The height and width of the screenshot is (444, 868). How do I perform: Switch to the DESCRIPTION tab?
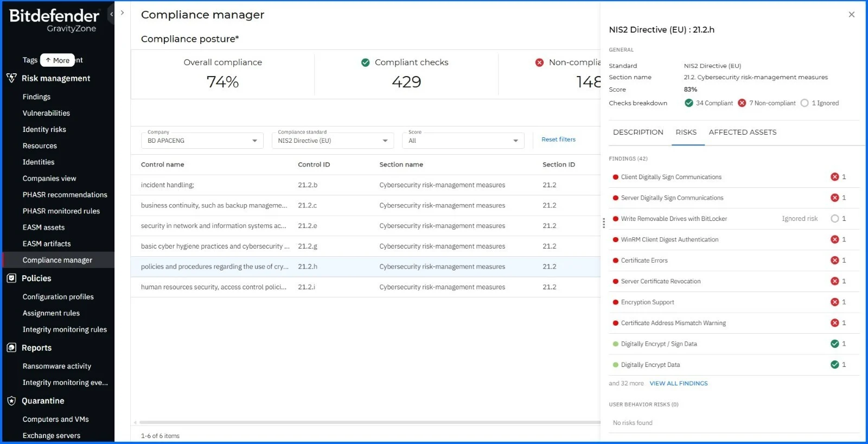[x=638, y=132]
